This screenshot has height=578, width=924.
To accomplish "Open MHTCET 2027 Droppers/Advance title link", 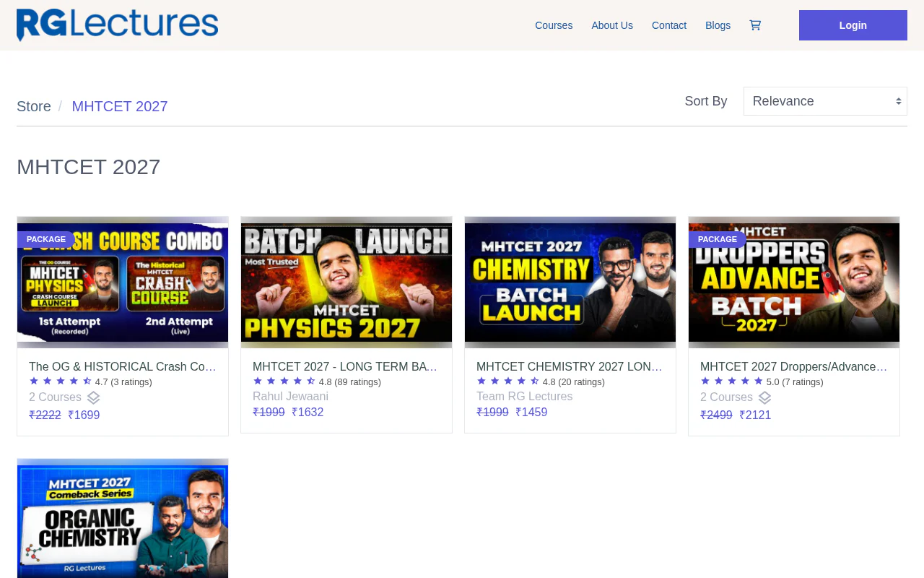I will [793, 367].
